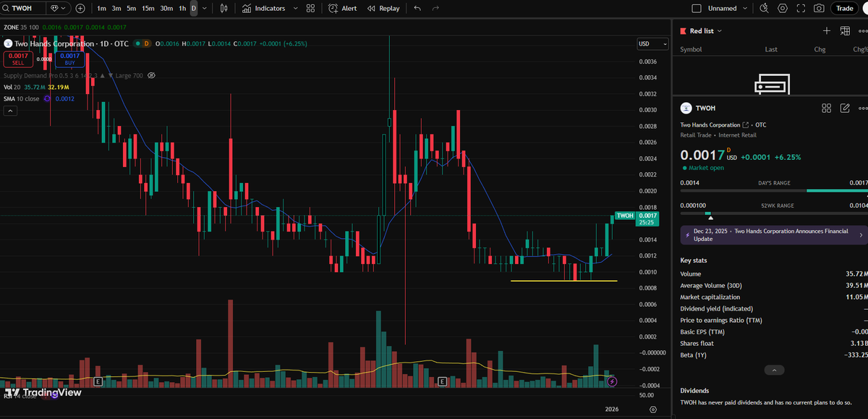Open watchlist more options menu
The width and height of the screenshot is (868, 419).
(x=861, y=30)
